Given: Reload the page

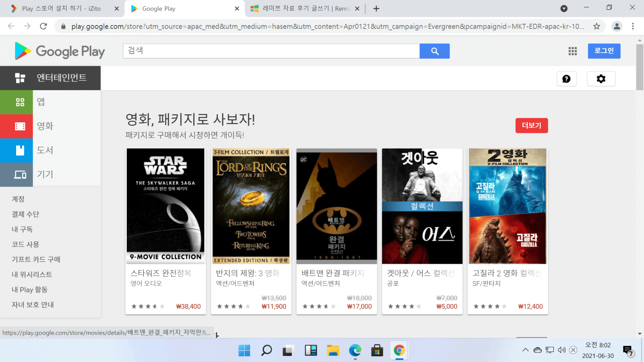Looking at the screenshot, I should click(43, 26).
